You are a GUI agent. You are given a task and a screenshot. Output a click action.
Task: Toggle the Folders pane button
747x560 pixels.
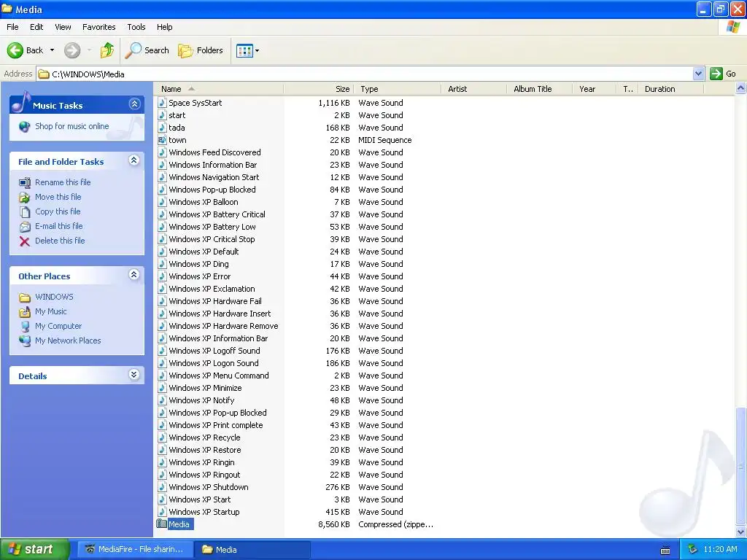(201, 50)
